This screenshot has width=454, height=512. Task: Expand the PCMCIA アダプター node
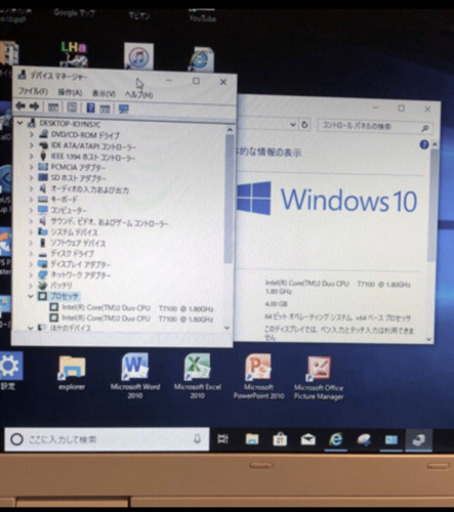point(31,167)
